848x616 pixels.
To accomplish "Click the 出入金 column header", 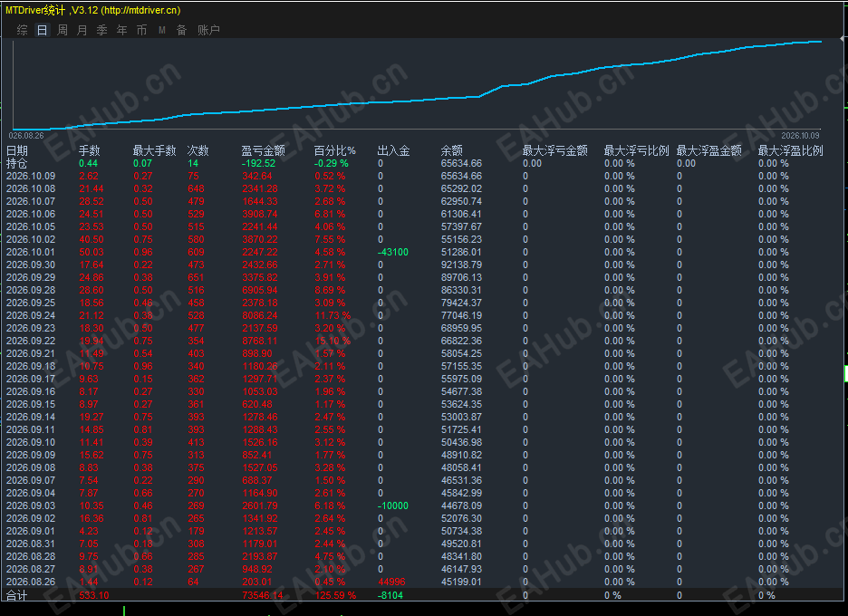I will 394,151.
